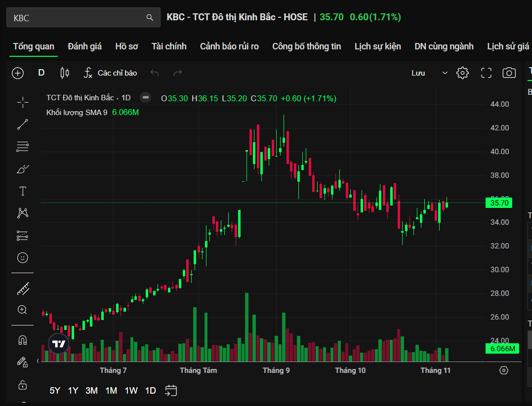This screenshot has height=406, width=532.
Task: Click the KBC stock search field
Action: [79, 18]
